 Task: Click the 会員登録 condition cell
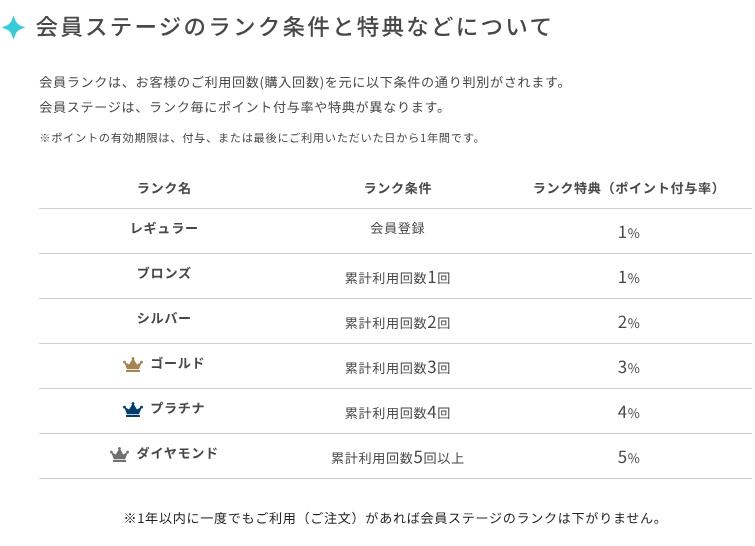(397, 228)
